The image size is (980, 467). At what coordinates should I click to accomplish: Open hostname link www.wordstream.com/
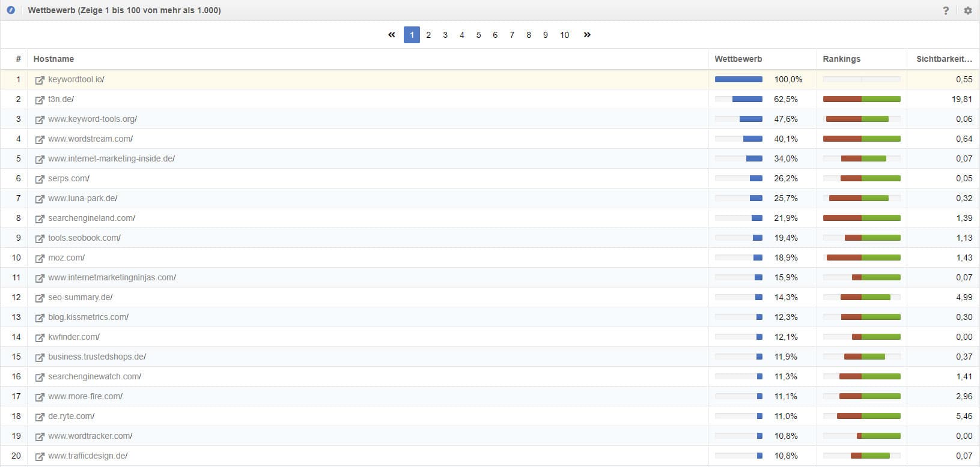pos(91,139)
